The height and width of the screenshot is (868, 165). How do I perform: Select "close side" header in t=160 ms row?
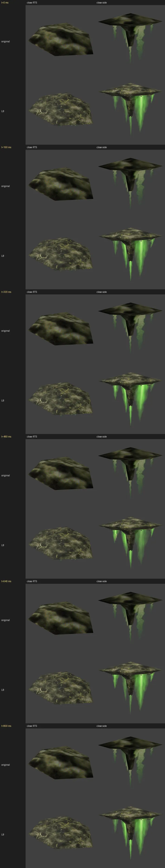click(102, 147)
